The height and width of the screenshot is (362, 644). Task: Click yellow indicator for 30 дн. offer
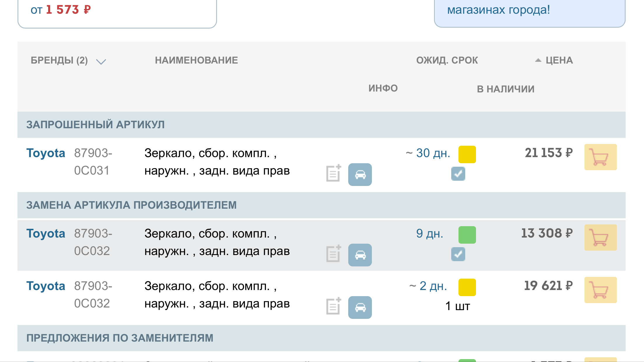[467, 154]
